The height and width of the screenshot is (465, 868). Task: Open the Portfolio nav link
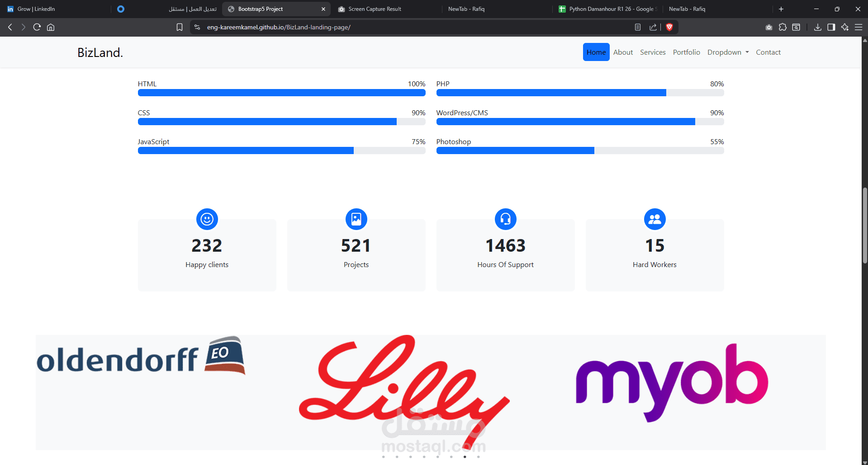point(686,52)
